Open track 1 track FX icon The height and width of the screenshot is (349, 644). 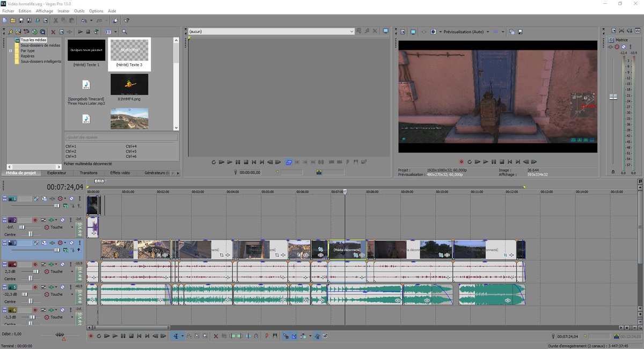pyautogui.click(x=52, y=199)
